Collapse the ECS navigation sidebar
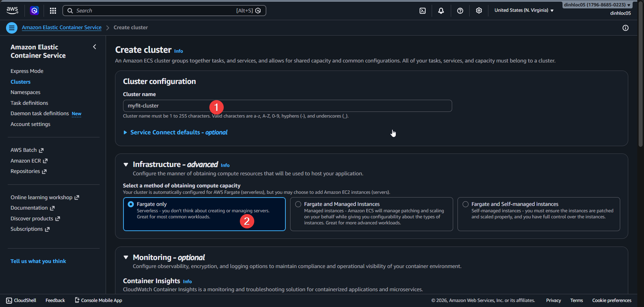The width and height of the screenshot is (644, 307). 94,47
